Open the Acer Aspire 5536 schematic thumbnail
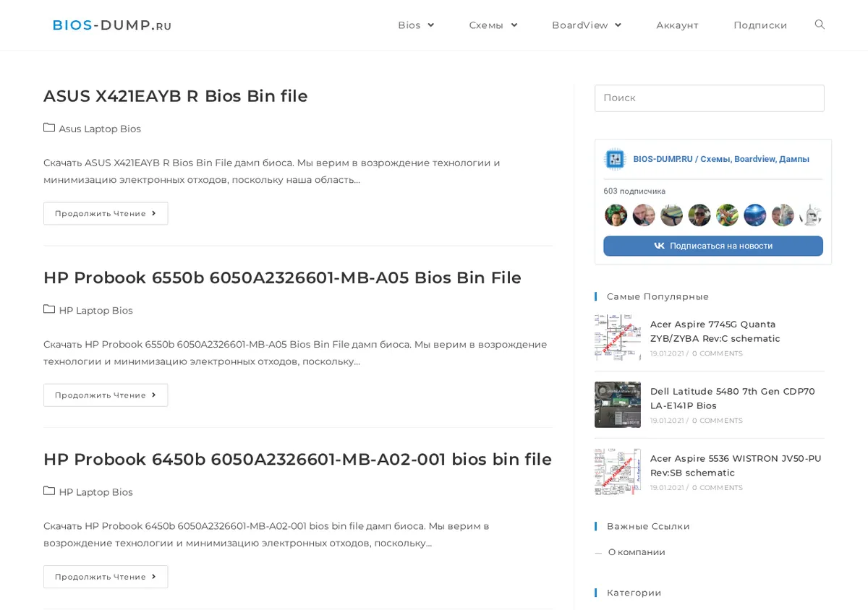The height and width of the screenshot is (610, 868). coord(618,472)
